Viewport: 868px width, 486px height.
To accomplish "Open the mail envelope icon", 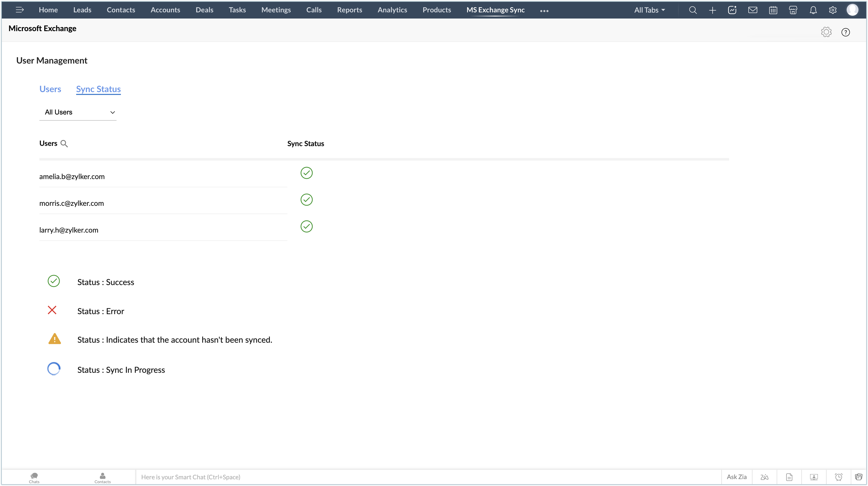I will (x=753, y=10).
